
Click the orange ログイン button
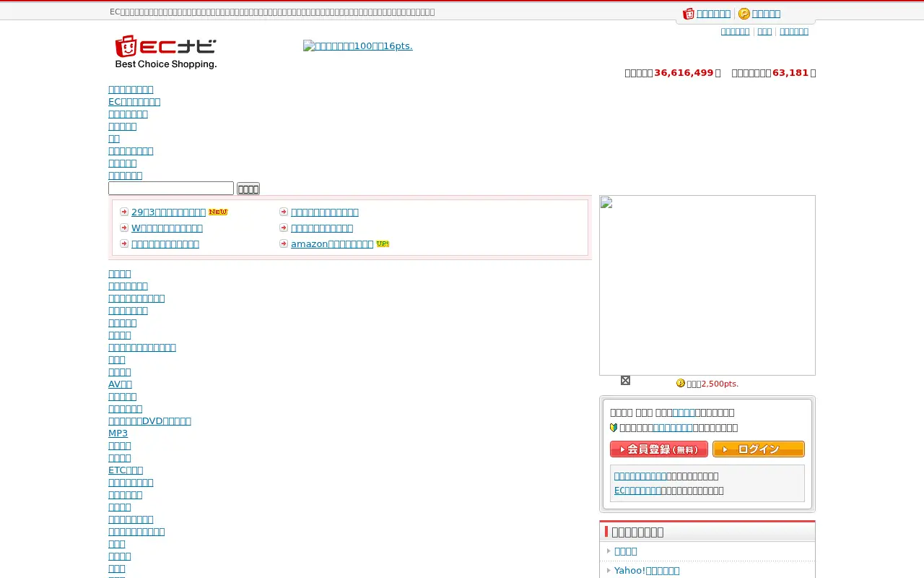click(759, 449)
